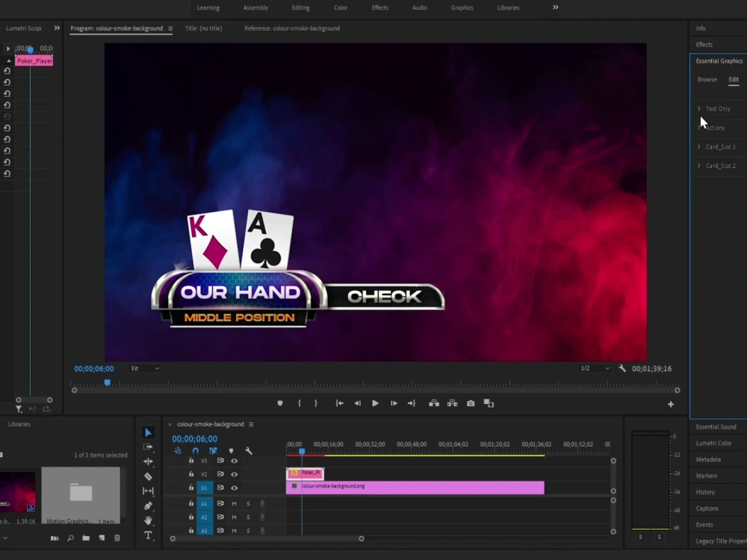This screenshot has height=560, width=747.
Task: Open the Captions panel
Action: click(x=707, y=508)
